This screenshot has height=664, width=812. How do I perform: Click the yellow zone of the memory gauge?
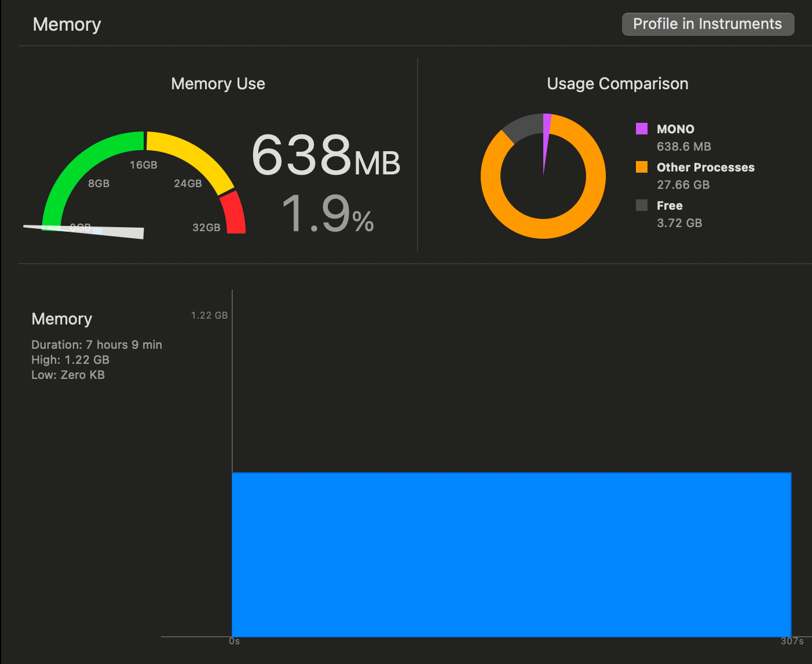point(192,155)
